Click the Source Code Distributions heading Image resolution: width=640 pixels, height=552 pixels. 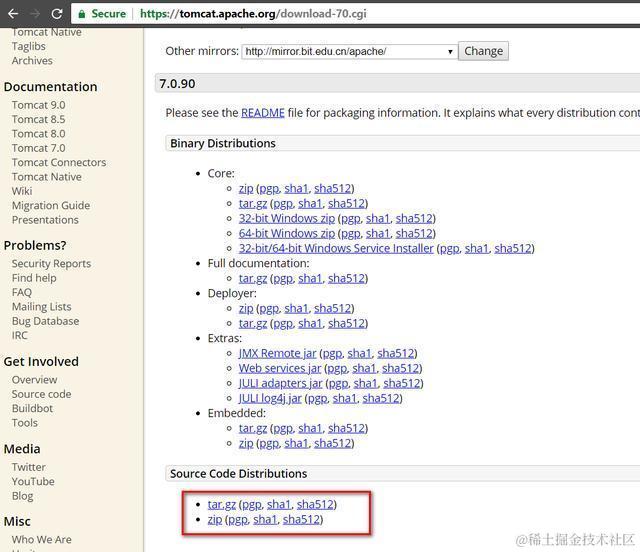(238, 474)
